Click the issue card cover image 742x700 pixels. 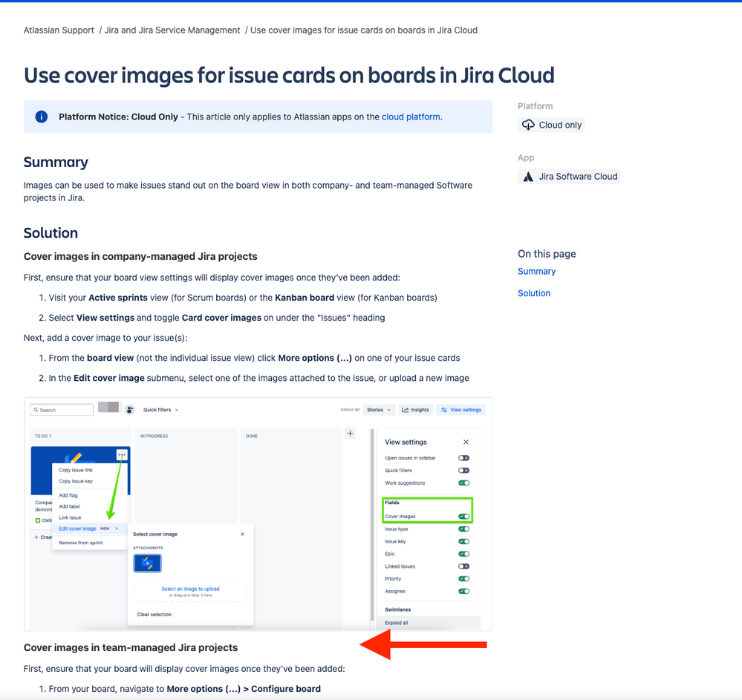click(80, 471)
